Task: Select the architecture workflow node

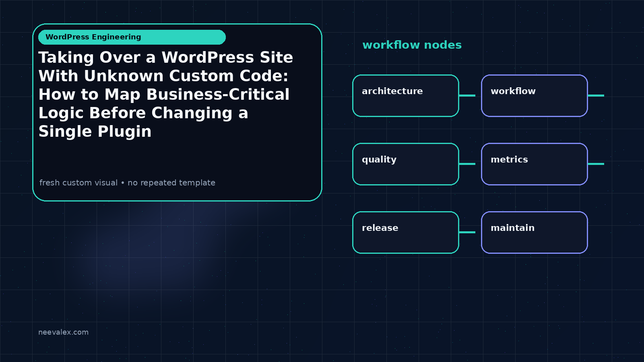Action: (x=406, y=96)
